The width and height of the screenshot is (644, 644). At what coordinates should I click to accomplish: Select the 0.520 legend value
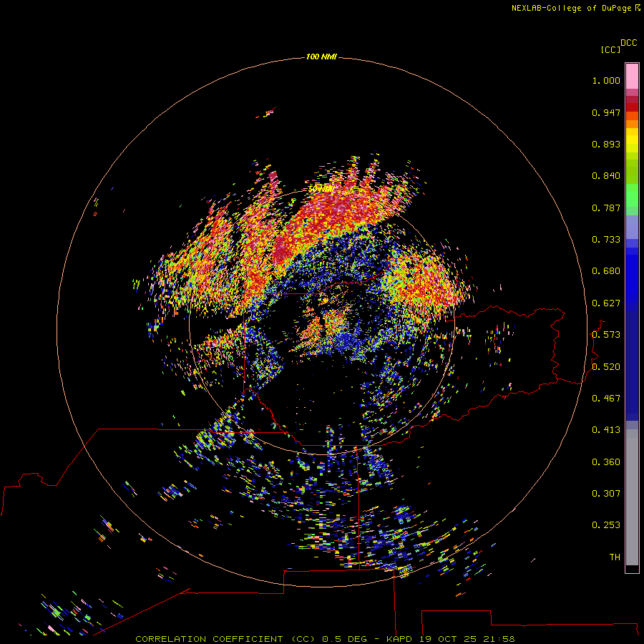[x=606, y=367]
